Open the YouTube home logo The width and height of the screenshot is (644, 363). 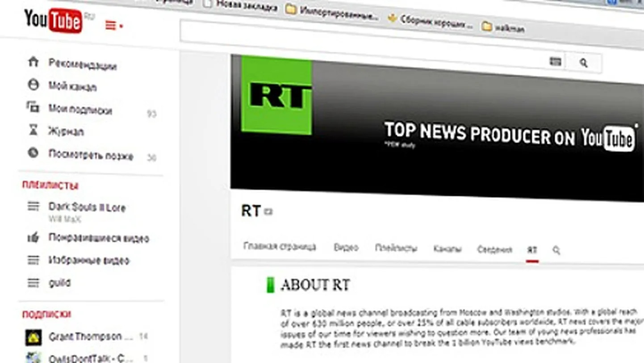pyautogui.click(x=54, y=21)
